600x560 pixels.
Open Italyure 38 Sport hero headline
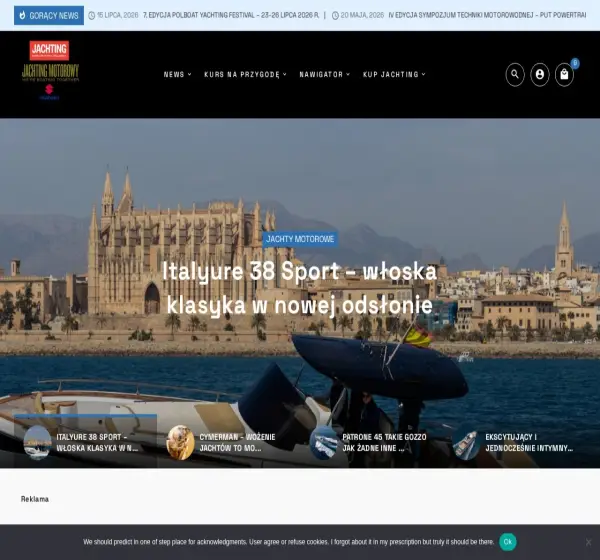click(300, 288)
